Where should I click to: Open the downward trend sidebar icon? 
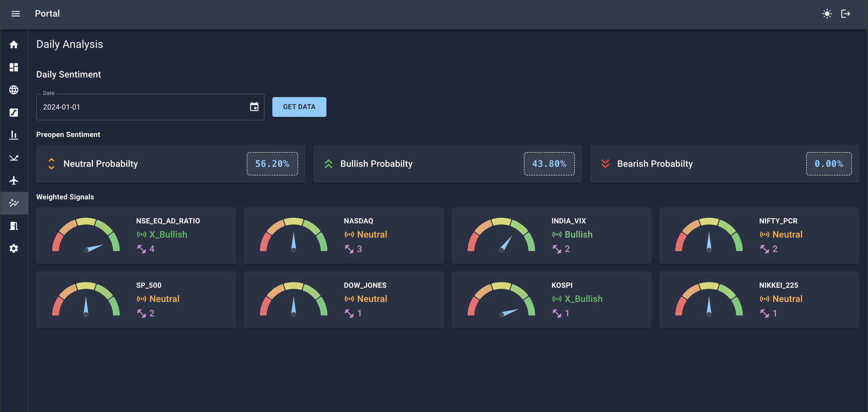coord(14,158)
